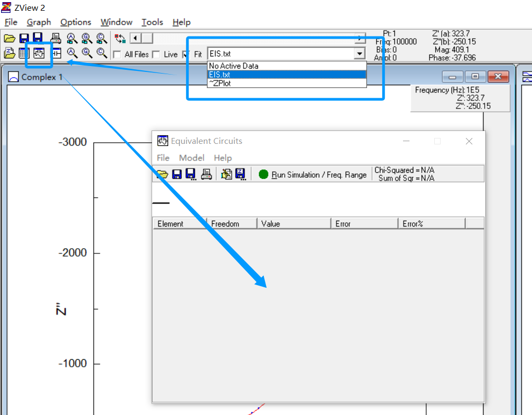
Task: Click the print icon in main toolbar
Action: [x=55, y=38]
